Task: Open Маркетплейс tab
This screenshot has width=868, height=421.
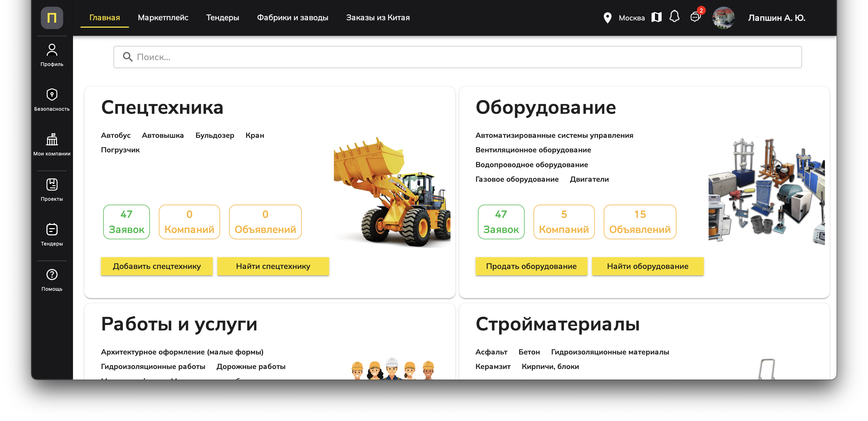Action: tap(163, 18)
